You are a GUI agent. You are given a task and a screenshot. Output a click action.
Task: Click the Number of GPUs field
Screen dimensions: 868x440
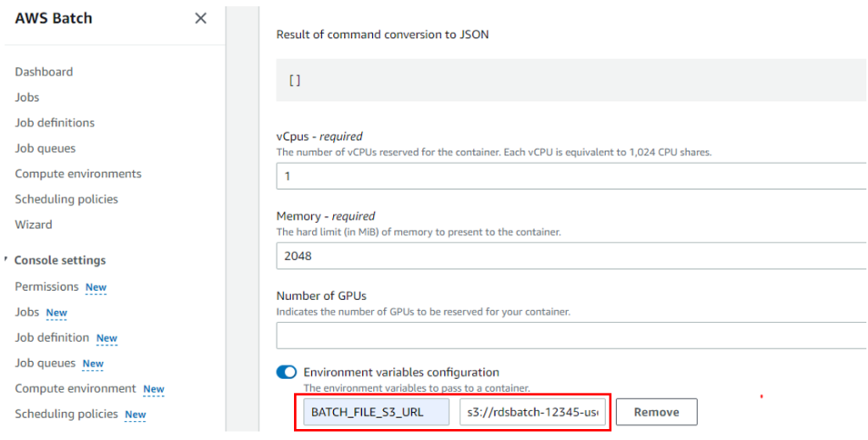[568, 336]
